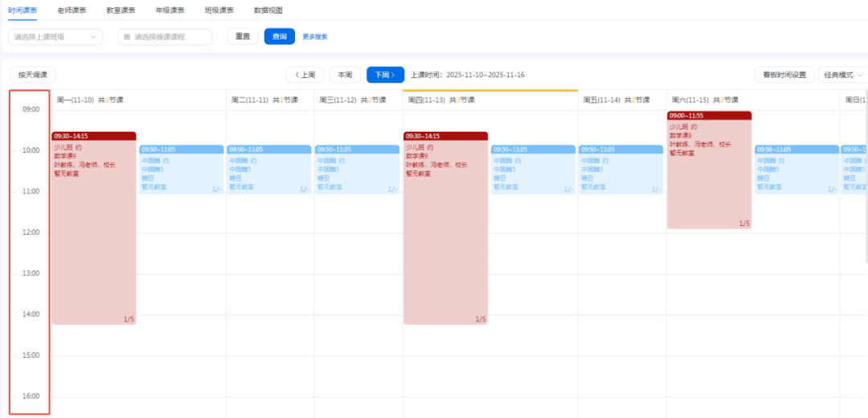Expand the 经典模式 view mode dropdown
Image resolution: width=868 pixels, height=418 pixels.
pos(841,75)
